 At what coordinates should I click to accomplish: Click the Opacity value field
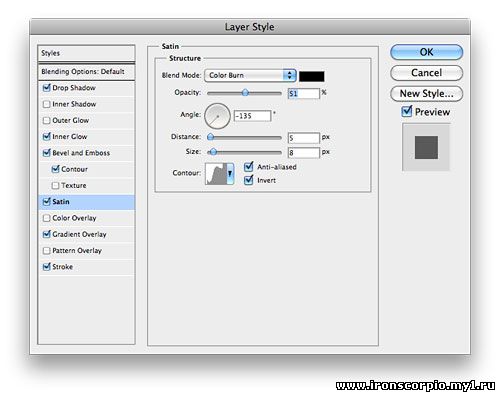pyautogui.click(x=304, y=94)
